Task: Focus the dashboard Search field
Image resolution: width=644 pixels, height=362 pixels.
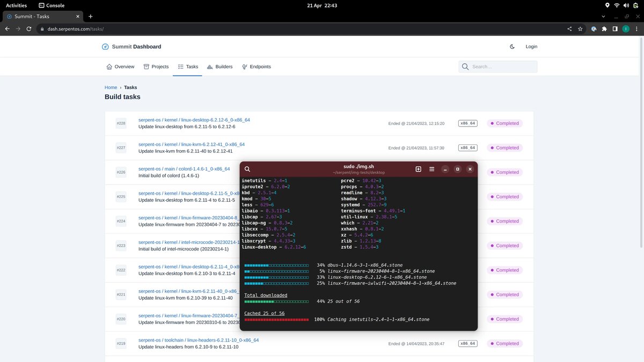Action: coord(498,67)
